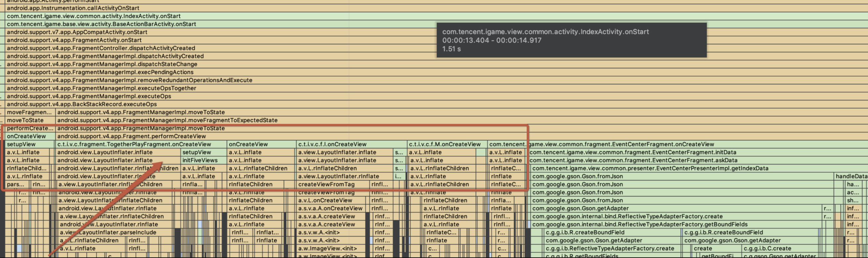Viewport: 868px width, 258px height.
Task: Select the truncated 'moveFragmen...' frame
Action: (x=30, y=112)
